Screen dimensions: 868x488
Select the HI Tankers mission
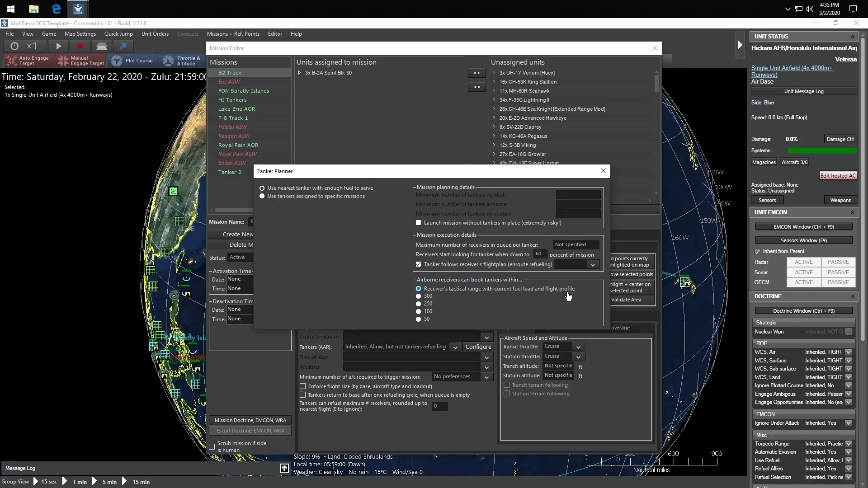pos(232,100)
